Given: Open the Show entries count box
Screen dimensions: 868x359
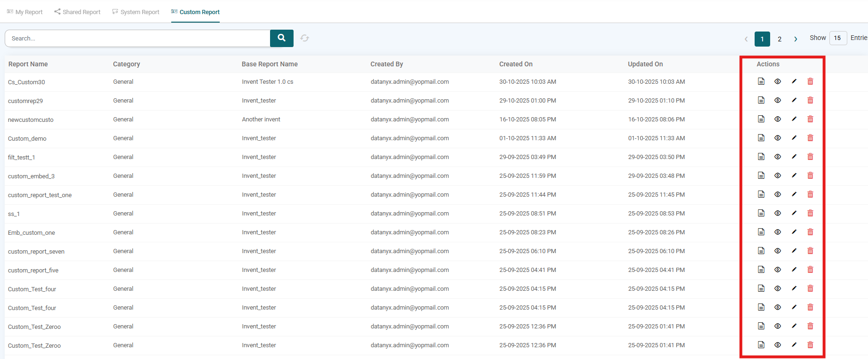Looking at the screenshot, I should 838,38.
